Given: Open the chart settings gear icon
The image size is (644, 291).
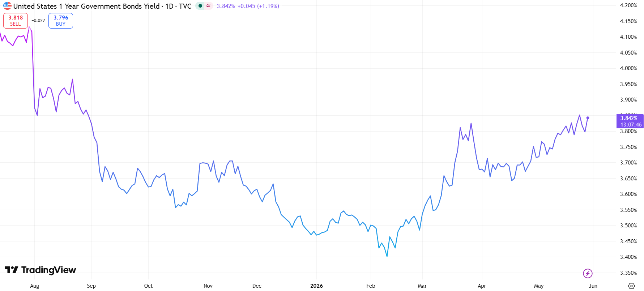Looking at the screenshot, I should click(x=631, y=286).
